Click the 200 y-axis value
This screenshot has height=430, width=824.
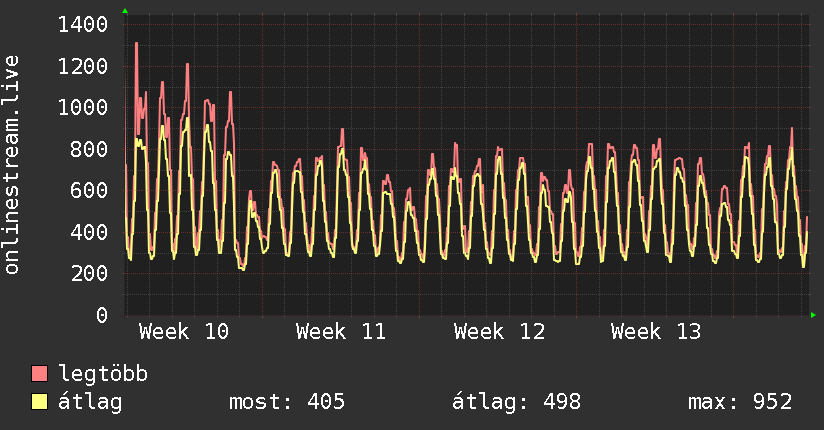[89, 273]
